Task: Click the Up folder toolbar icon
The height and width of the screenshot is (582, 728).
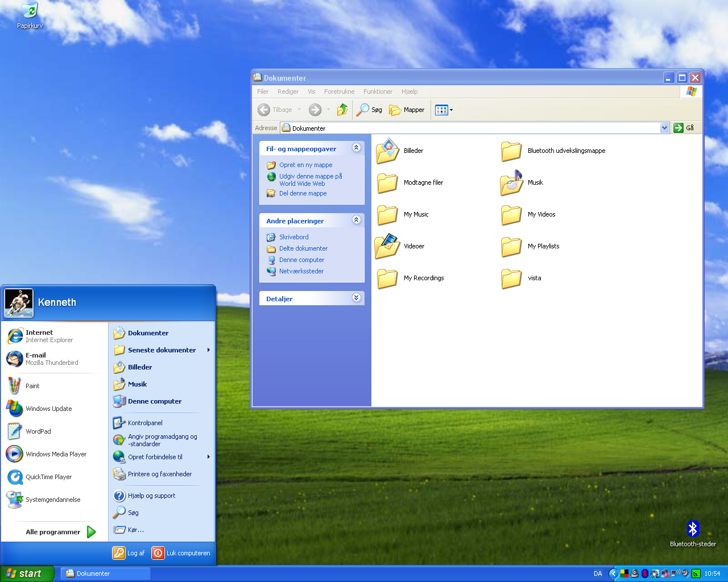Action: (342, 110)
